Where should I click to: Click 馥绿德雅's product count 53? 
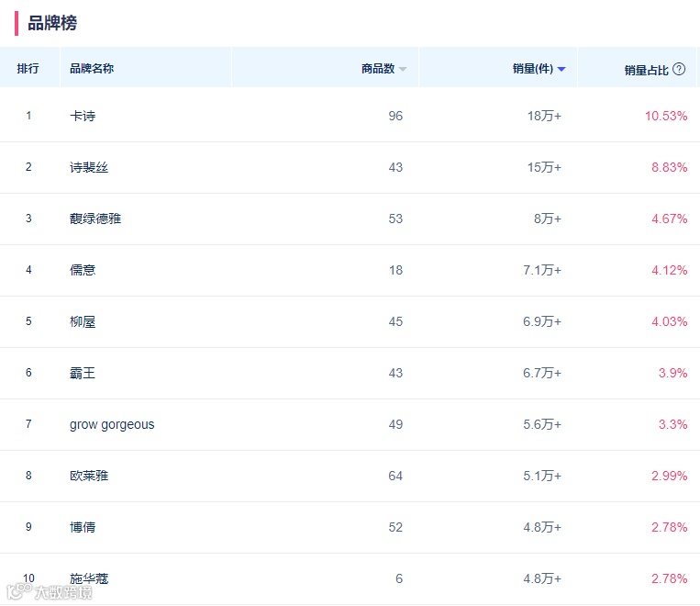click(395, 219)
